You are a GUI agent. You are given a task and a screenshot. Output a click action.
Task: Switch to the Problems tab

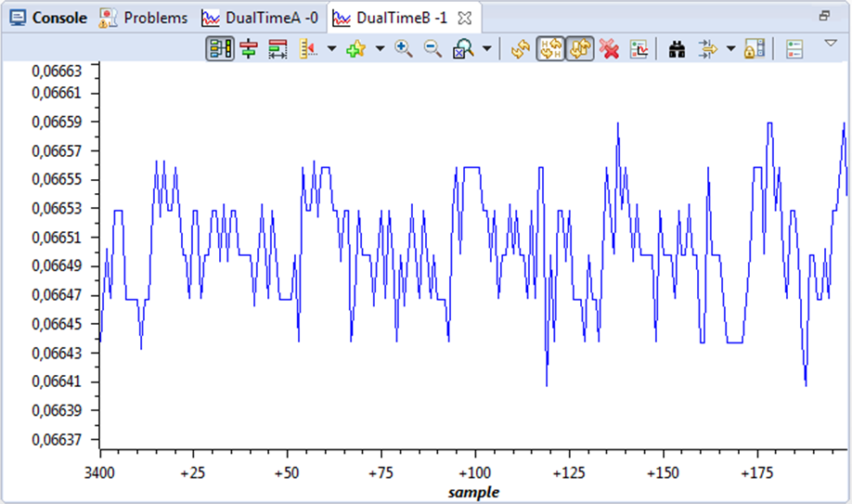click(144, 18)
